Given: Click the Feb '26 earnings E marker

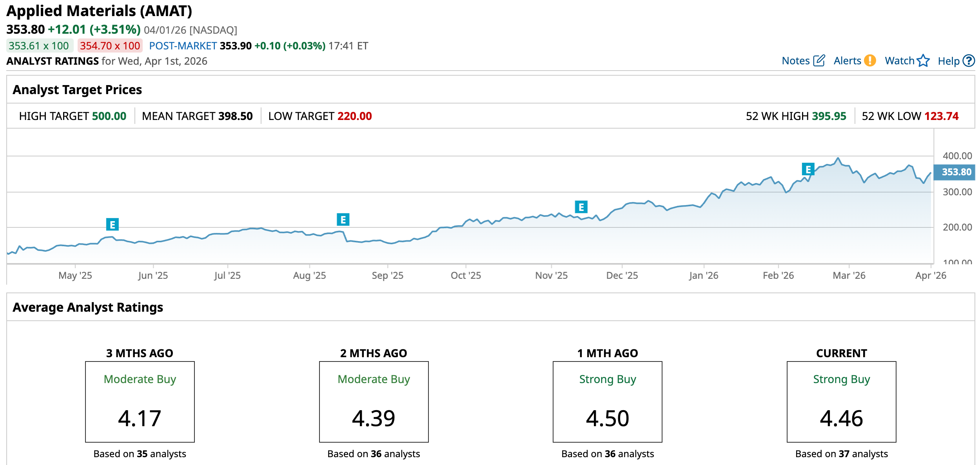Looking at the screenshot, I should (x=808, y=169).
